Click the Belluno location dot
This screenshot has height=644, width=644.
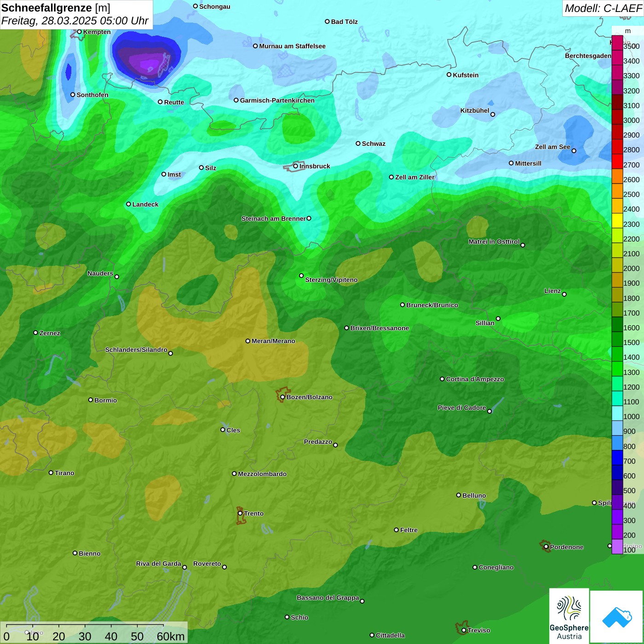459,495
